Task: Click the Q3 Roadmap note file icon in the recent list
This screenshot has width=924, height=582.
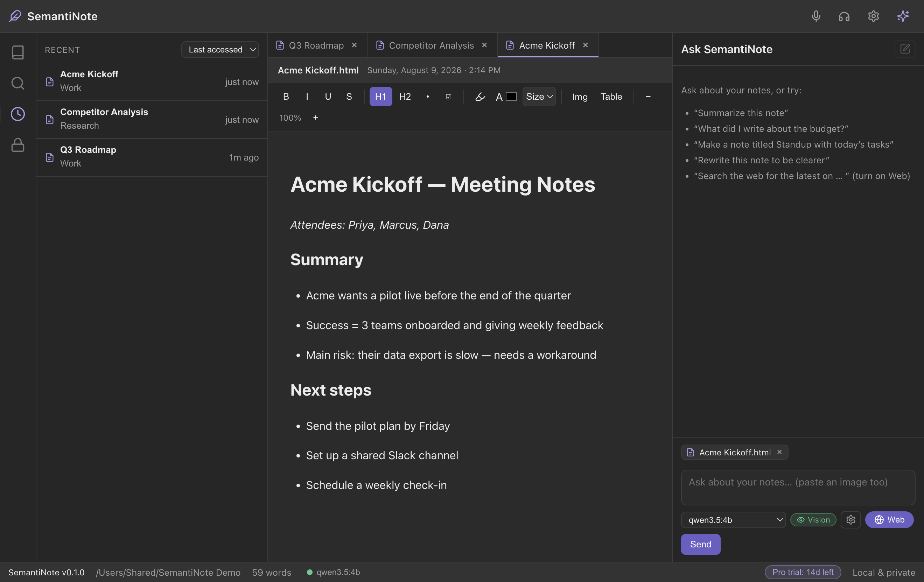Action: pyautogui.click(x=49, y=157)
